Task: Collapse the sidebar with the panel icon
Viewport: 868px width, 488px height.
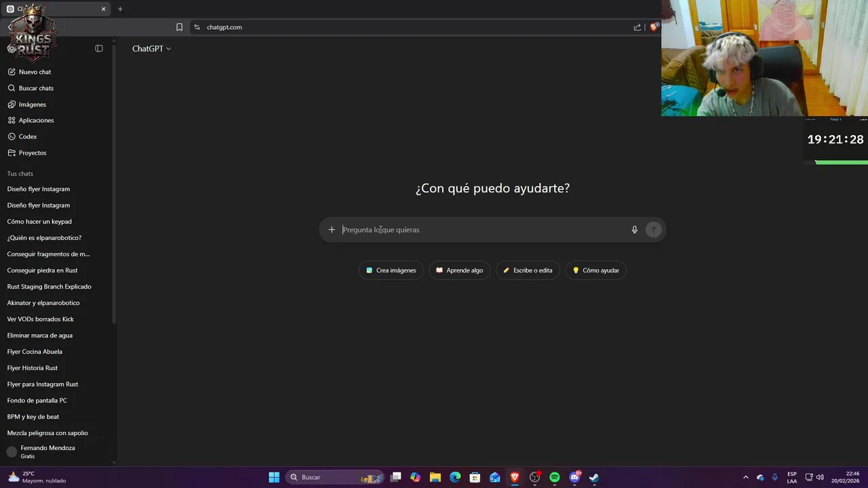Action: 99,49
